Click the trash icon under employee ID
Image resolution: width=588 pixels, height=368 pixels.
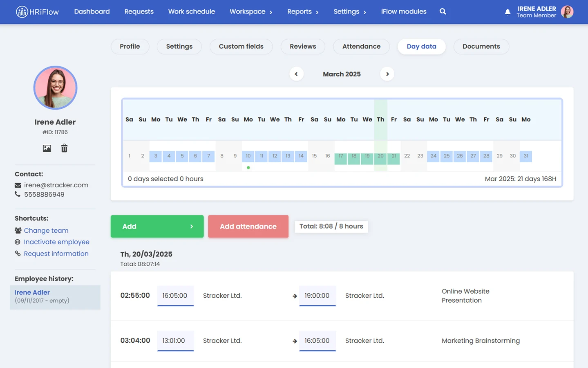[x=64, y=148]
